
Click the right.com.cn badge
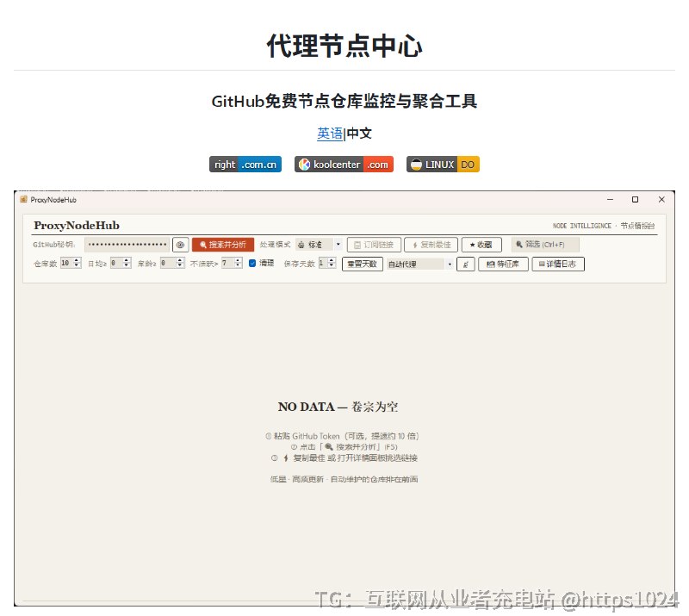point(245,165)
